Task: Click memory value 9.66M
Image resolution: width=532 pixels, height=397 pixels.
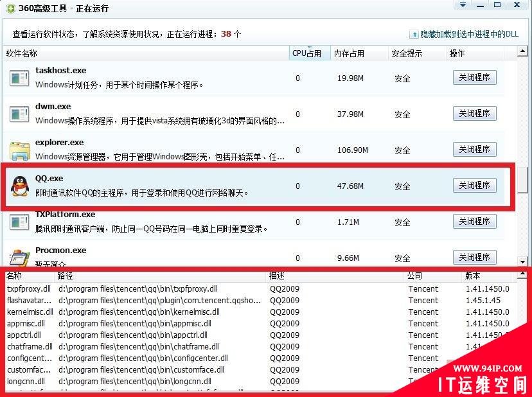Action: (x=348, y=258)
